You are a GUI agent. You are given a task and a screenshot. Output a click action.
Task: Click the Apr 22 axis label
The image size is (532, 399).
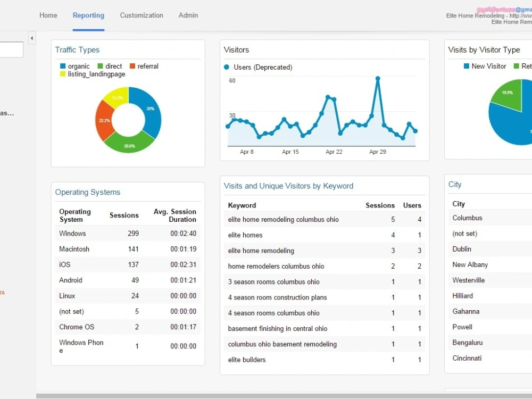[334, 152]
